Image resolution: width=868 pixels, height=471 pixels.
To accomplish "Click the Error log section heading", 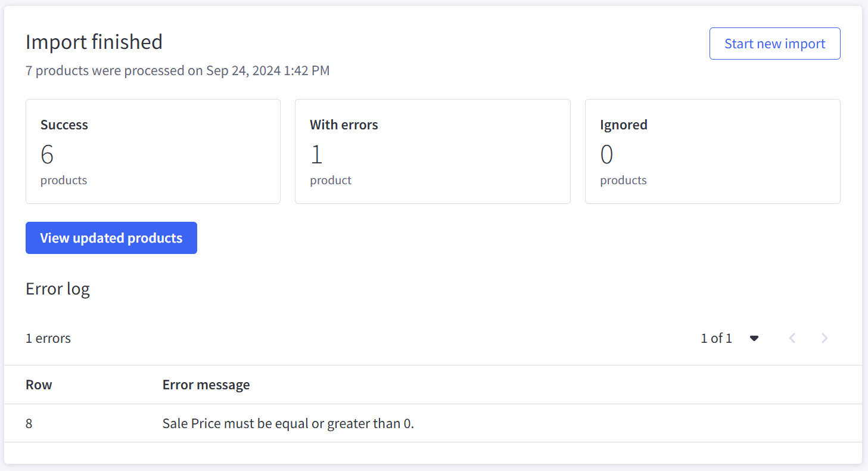I will click(x=58, y=289).
